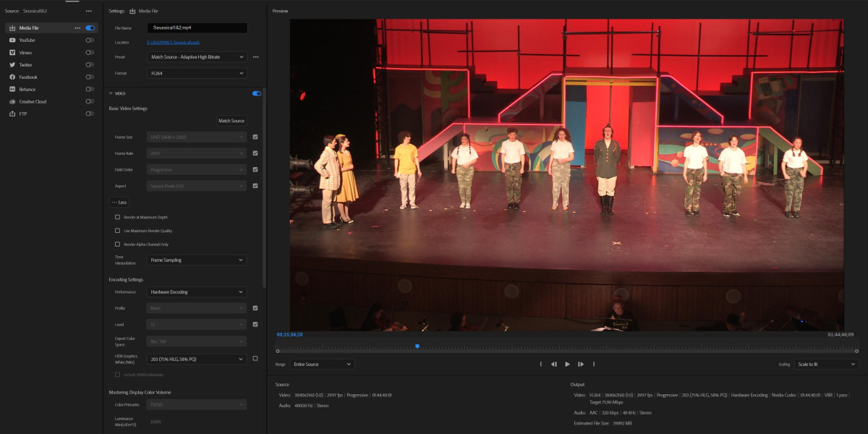
Task: Step forward one frame in preview
Action: pos(581,365)
